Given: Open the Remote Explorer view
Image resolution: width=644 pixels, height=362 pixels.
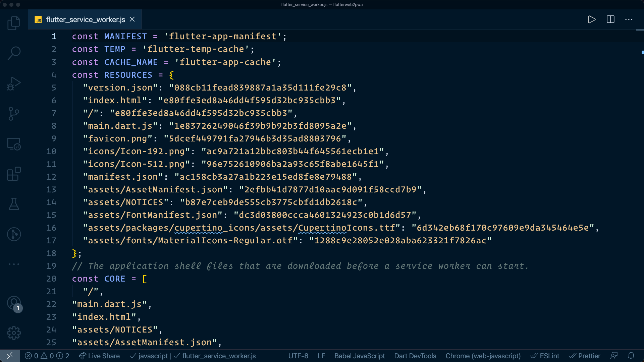Looking at the screenshot, I should click(14, 144).
